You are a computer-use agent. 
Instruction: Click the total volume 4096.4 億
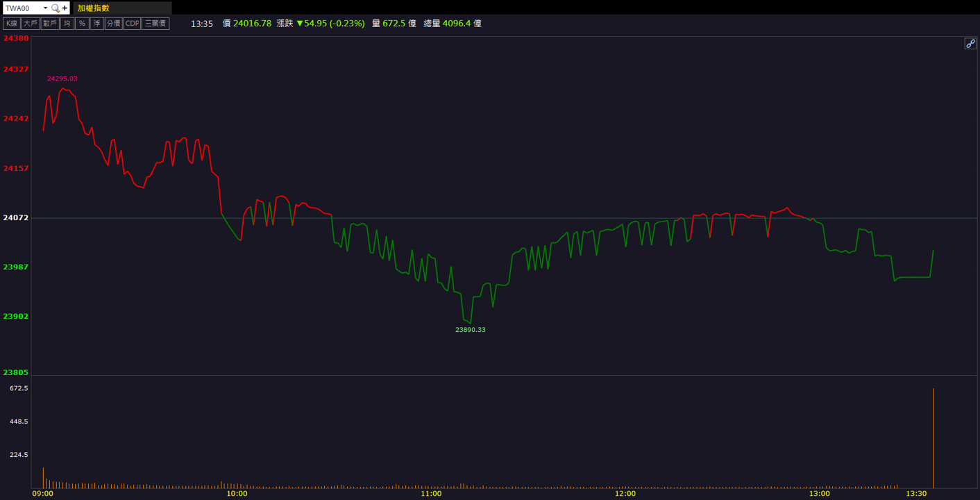click(462, 24)
